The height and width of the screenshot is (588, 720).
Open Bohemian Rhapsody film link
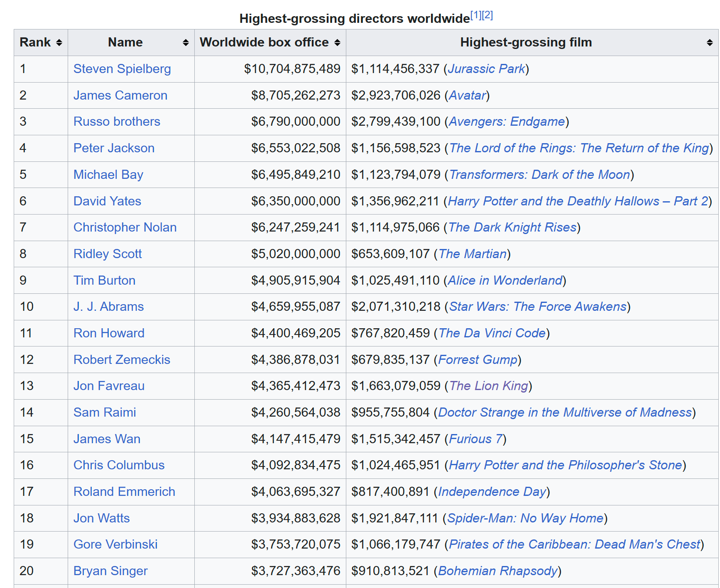pos(498,571)
